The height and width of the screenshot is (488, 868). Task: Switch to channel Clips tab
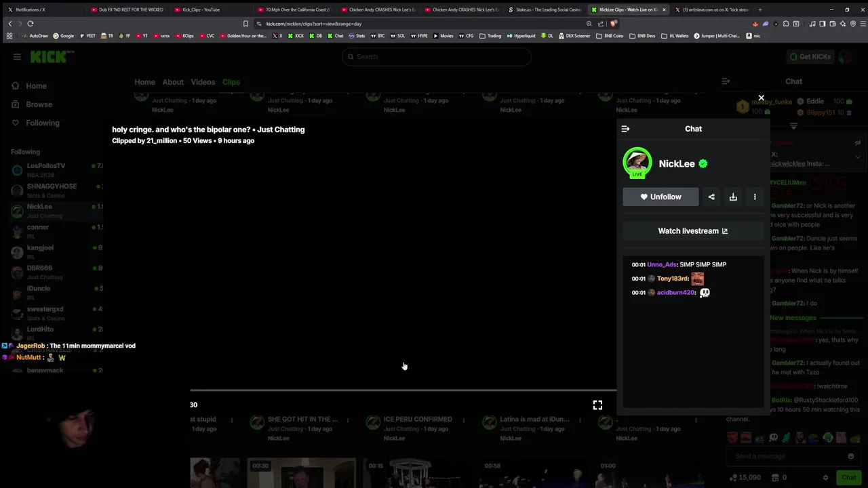231,82
